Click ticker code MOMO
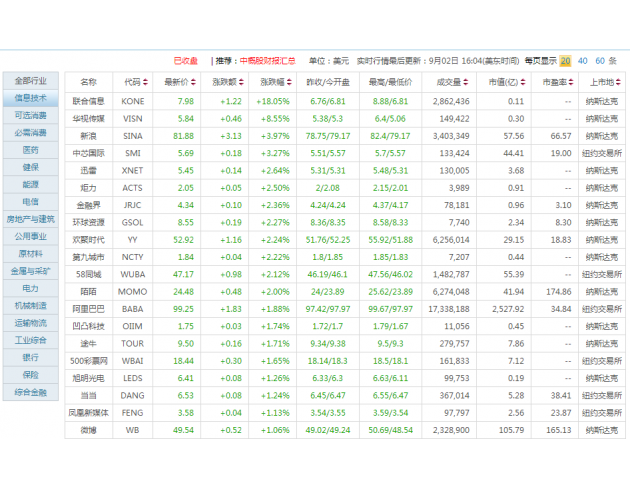The height and width of the screenshot is (490, 630). (x=133, y=292)
